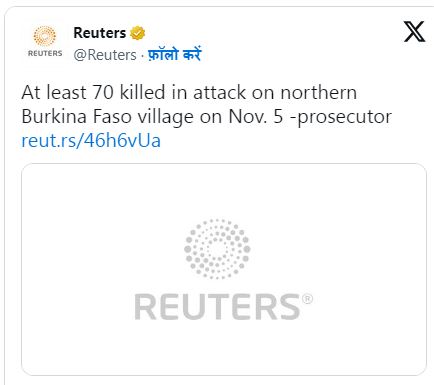The width and height of the screenshot is (434, 385).
Task: Open the article preview card
Action: (x=224, y=269)
